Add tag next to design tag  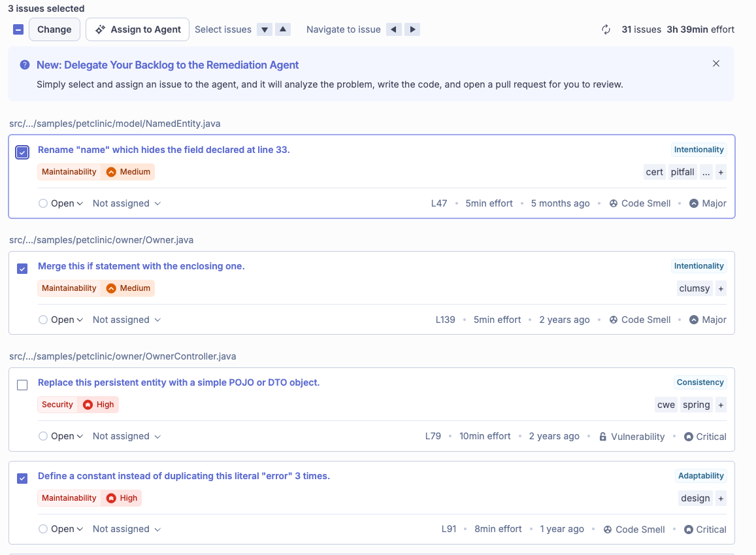point(721,498)
